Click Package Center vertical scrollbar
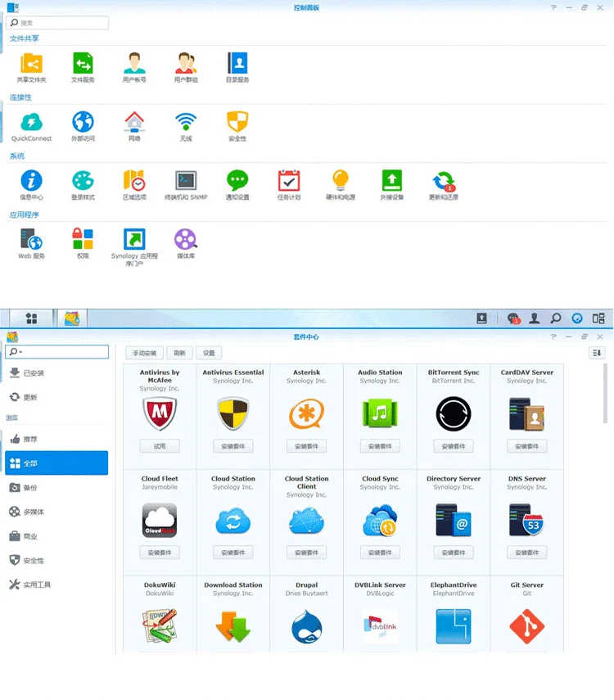 pos(605,393)
